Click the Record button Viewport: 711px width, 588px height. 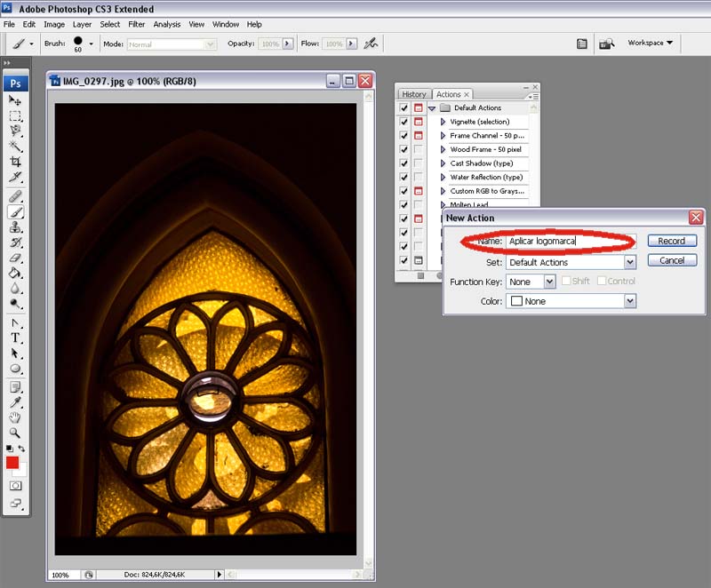671,241
